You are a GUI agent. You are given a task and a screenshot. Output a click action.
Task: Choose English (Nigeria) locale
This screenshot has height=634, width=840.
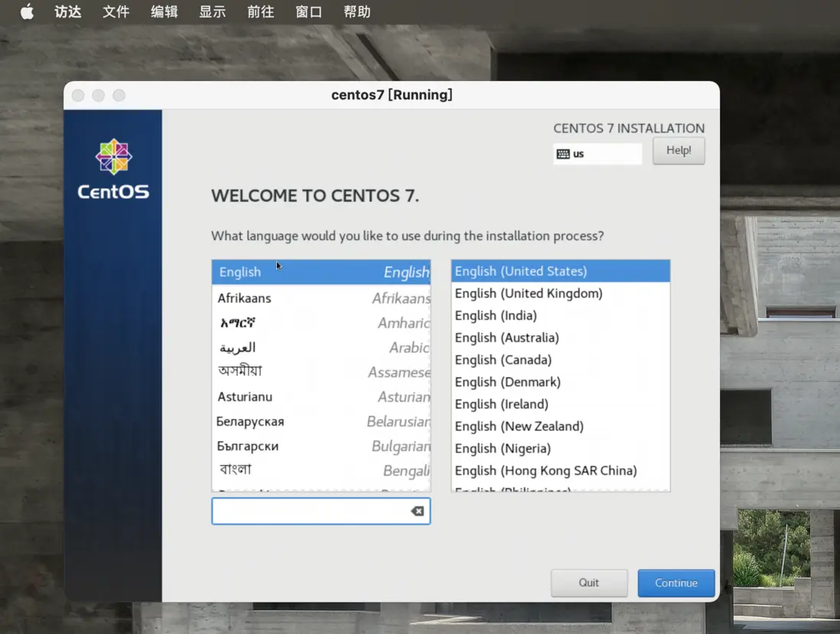point(560,449)
